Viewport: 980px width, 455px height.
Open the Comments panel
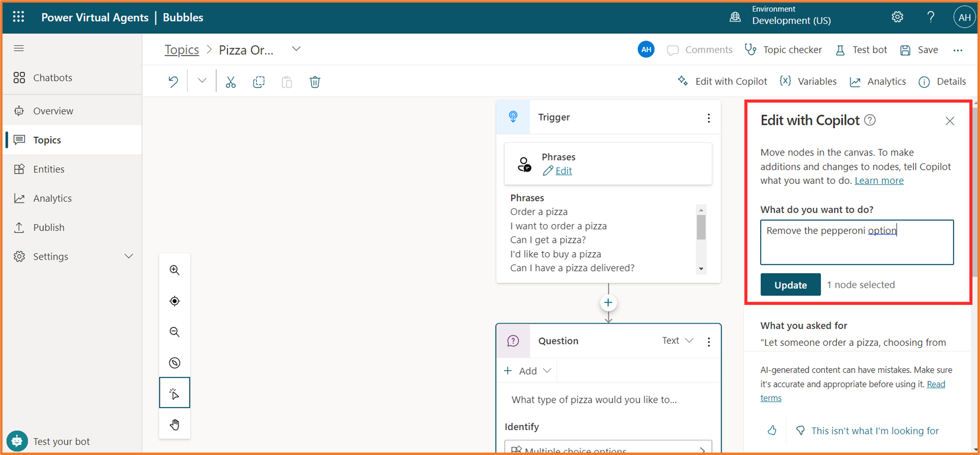(x=700, y=49)
